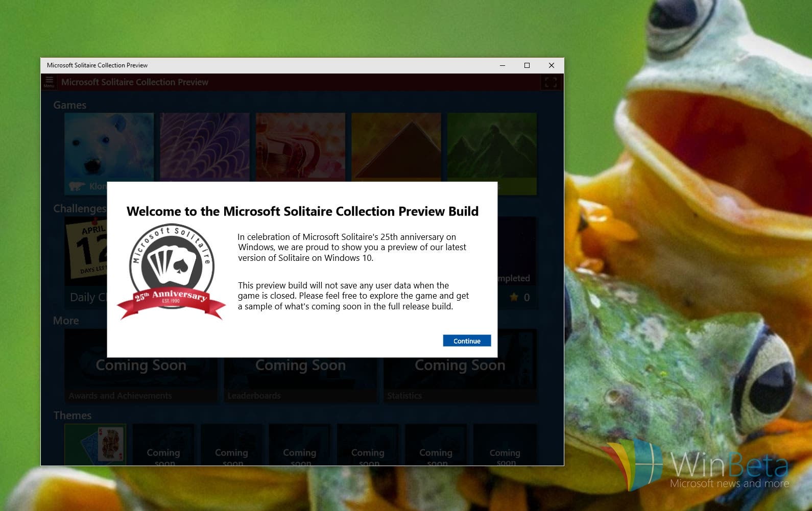The width and height of the screenshot is (812, 511).
Task: Toggle the full screen icon
Action: pyautogui.click(x=551, y=82)
